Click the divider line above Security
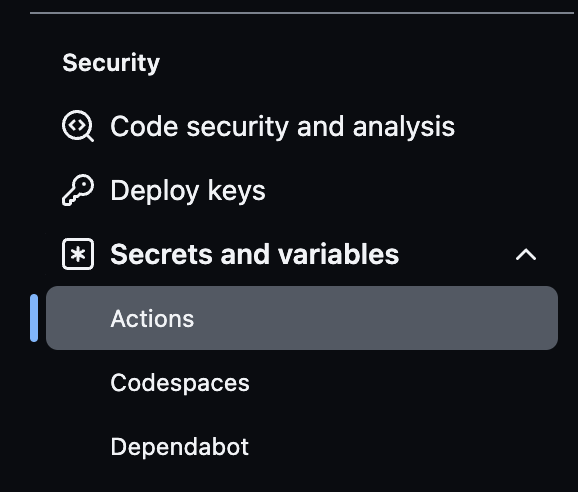Screen dimensions: 578x492 click(x=302, y=13)
